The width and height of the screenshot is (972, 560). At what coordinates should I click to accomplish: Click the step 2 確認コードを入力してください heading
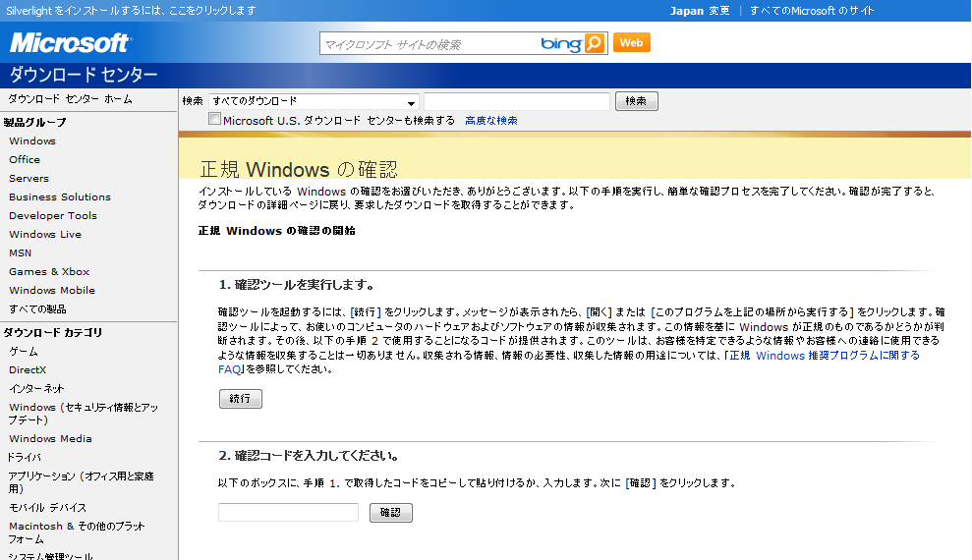tap(309, 456)
